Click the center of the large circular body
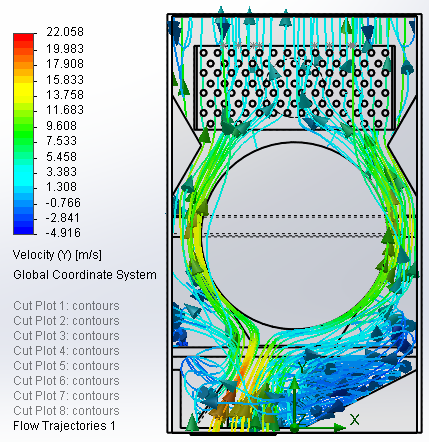This screenshot has height=442, width=429. pyautogui.click(x=295, y=236)
